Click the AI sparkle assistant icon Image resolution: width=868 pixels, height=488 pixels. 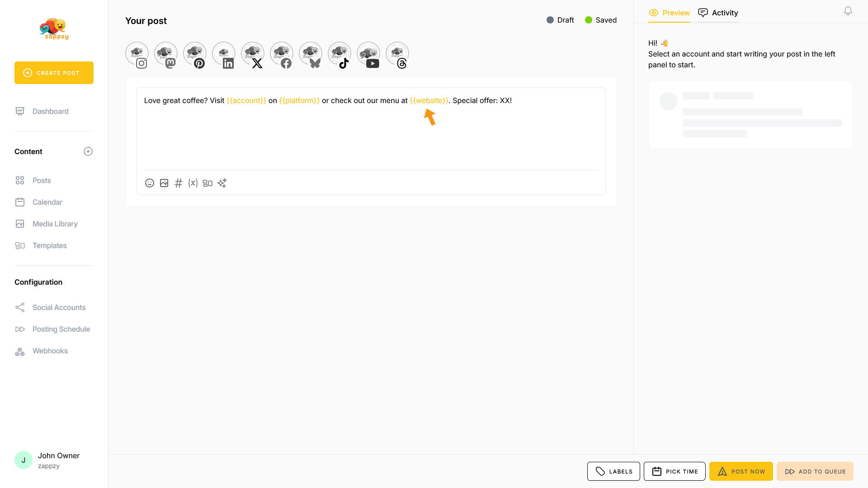[x=222, y=183]
